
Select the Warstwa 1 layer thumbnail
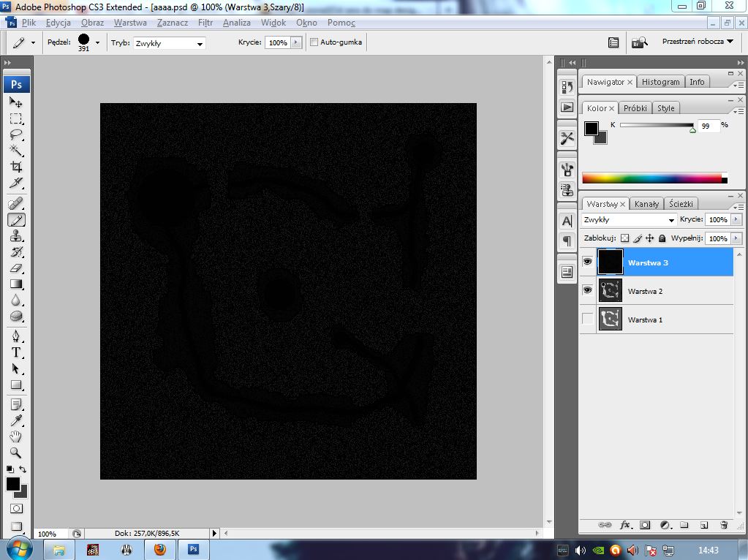[610, 319]
